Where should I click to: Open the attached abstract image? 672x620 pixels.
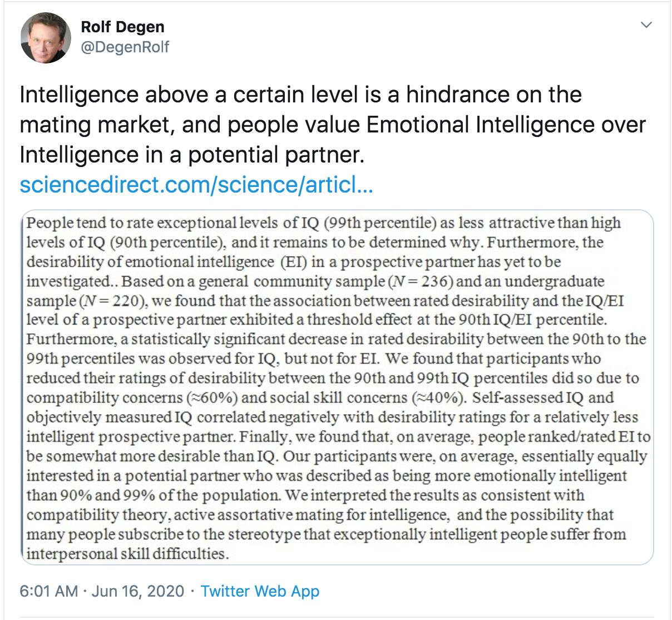pyautogui.click(x=337, y=387)
